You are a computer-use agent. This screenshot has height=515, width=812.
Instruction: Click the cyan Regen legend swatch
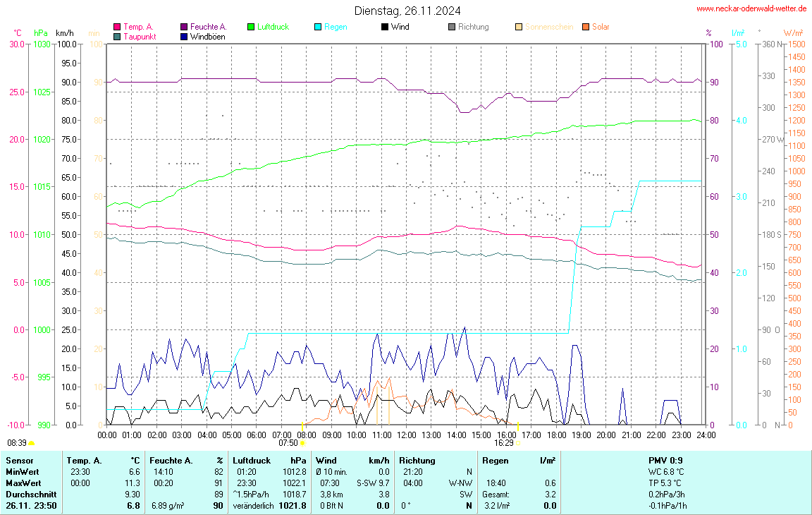click(318, 27)
